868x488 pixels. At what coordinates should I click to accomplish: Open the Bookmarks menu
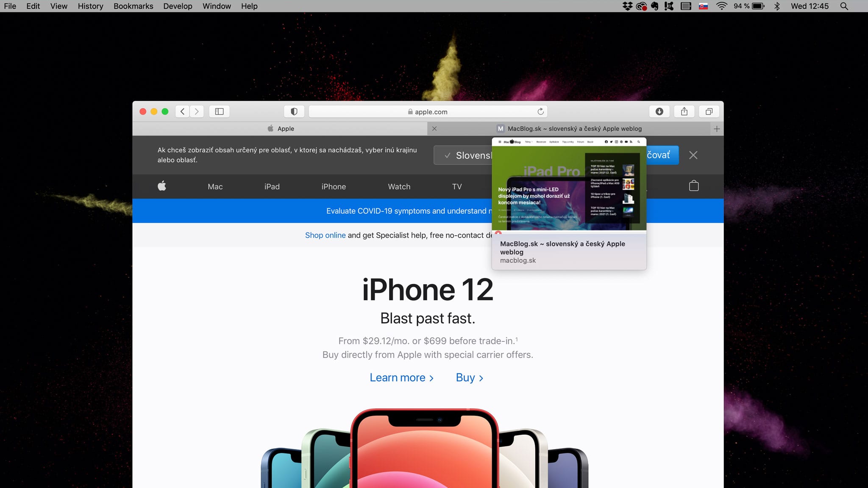coord(133,6)
